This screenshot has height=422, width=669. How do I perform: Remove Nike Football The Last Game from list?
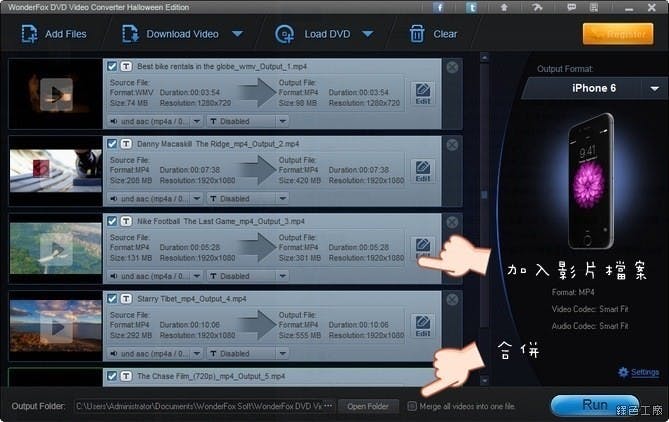point(453,222)
